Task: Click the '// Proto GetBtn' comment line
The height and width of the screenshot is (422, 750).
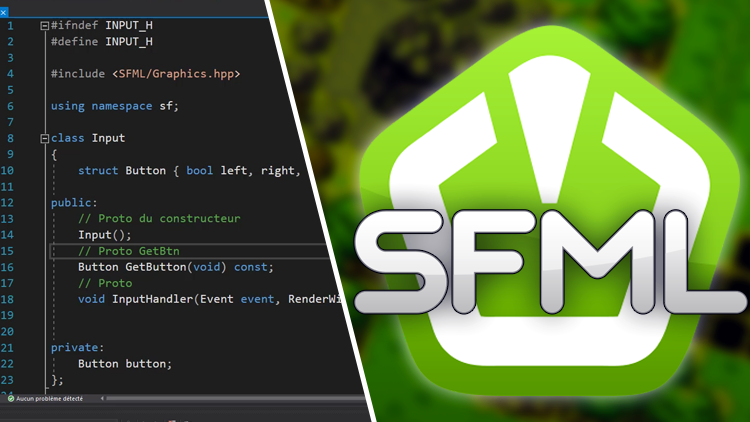Action: click(129, 251)
